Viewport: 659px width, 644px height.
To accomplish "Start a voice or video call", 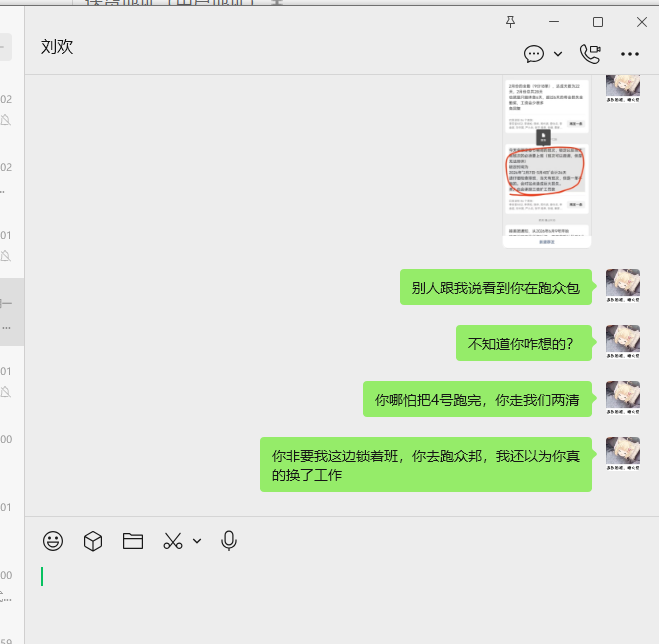I will coord(590,54).
